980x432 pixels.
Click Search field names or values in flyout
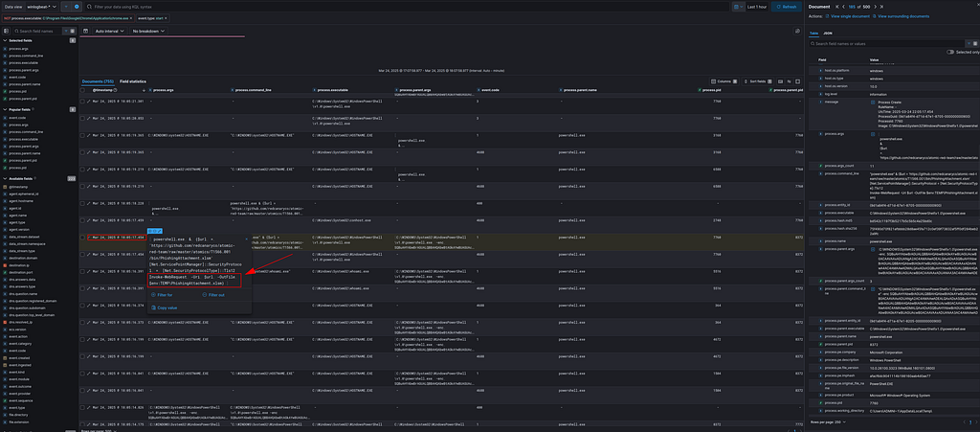[x=888, y=44]
